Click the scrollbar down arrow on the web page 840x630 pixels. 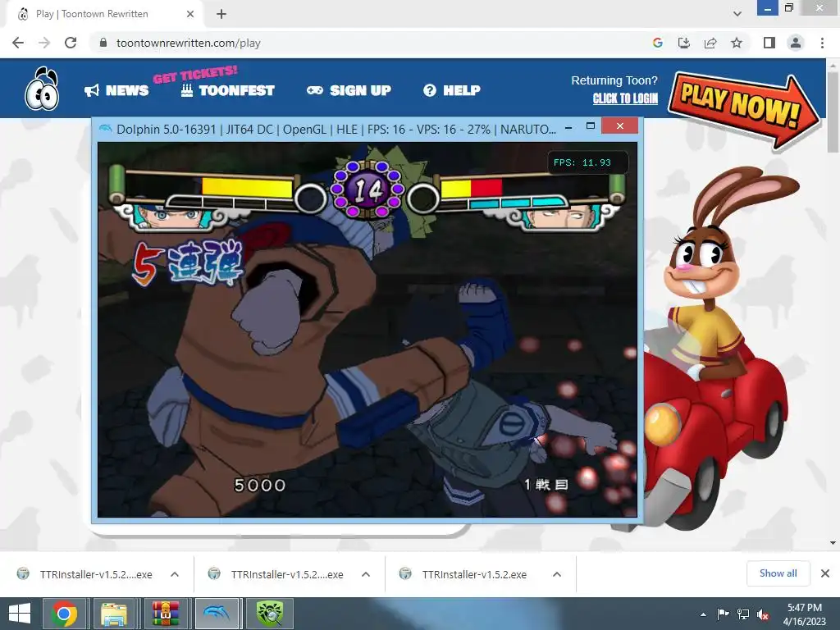833,543
